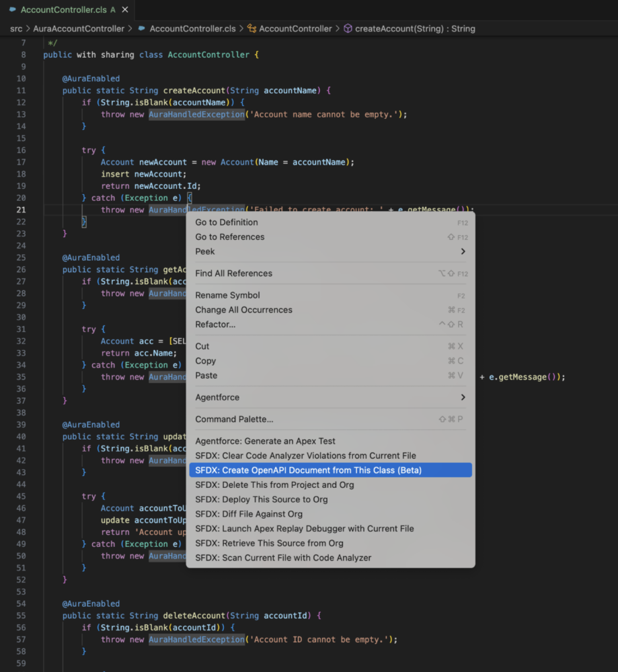Viewport: 618px width, 672px height.
Task: Select SFDX: Diff File Against Org
Action: click(331, 514)
